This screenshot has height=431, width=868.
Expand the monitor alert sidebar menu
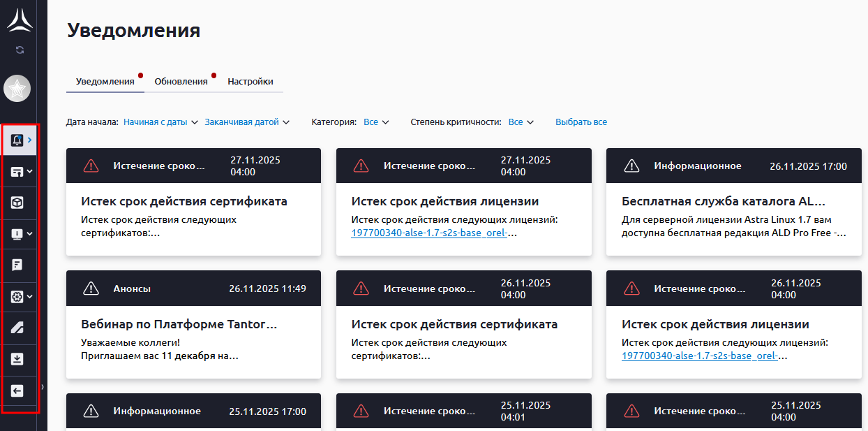(x=21, y=234)
